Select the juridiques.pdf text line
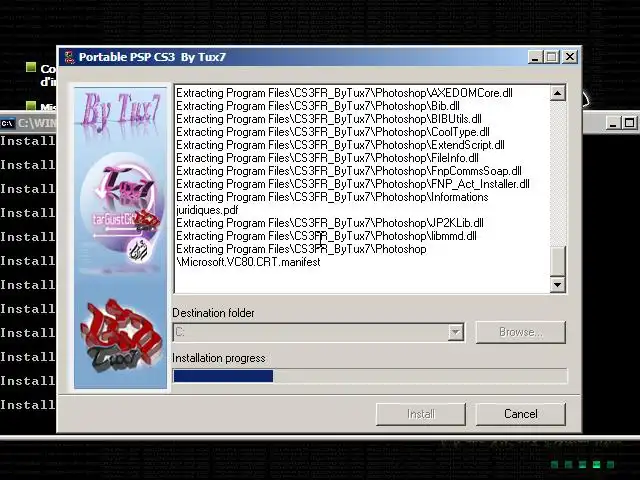The height and width of the screenshot is (480, 640). [207, 210]
